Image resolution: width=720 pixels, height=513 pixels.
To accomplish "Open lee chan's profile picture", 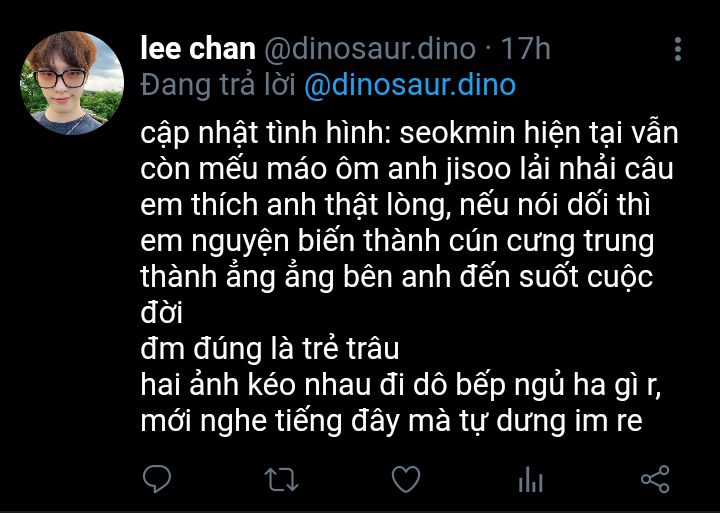I will pos(72,83).
